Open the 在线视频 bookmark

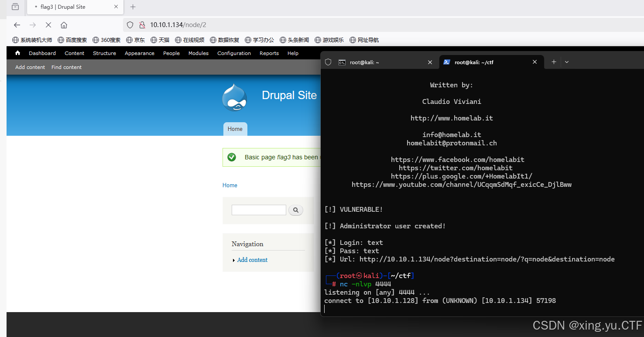[x=190, y=40]
